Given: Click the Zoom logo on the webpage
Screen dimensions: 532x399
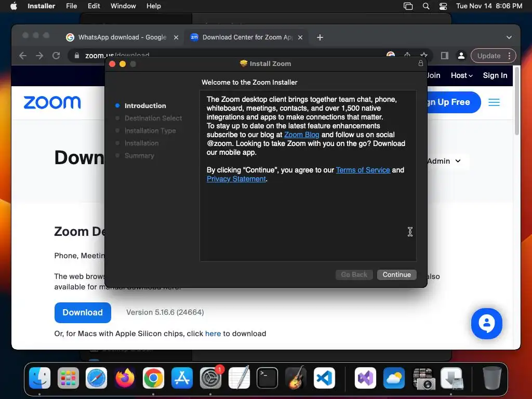Looking at the screenshot, I should coord(52,102).
